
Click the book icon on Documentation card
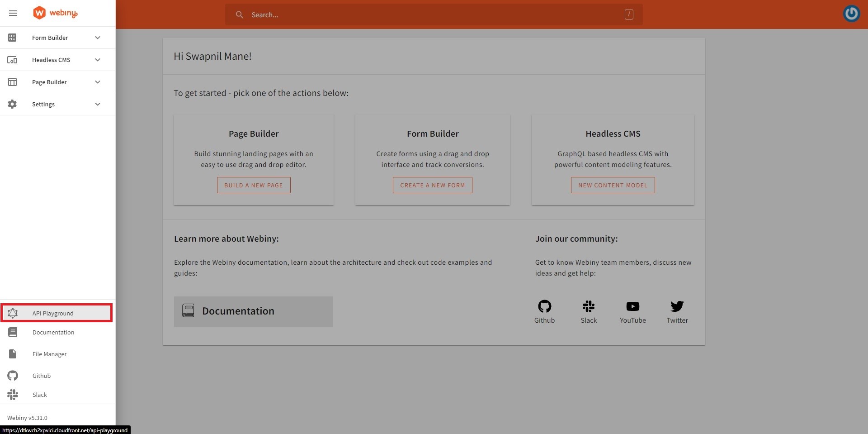click(x=188, y=310)
